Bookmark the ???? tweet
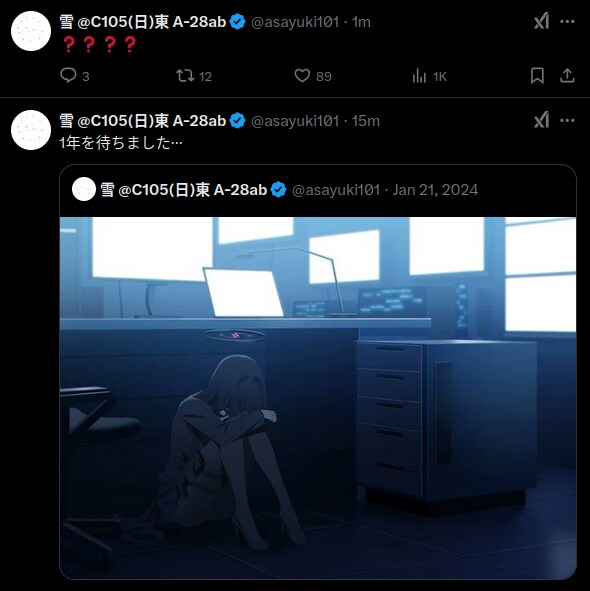 tap(537, 76)
